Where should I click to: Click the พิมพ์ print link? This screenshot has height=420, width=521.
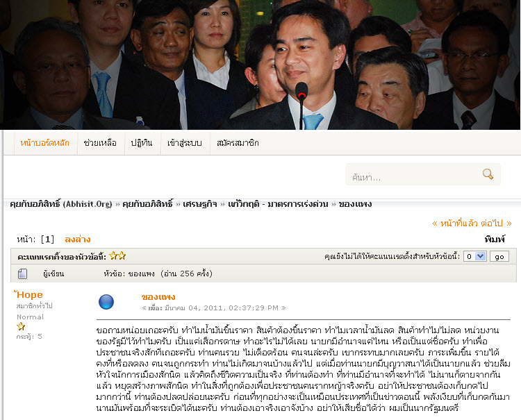[x=495, y=239]
